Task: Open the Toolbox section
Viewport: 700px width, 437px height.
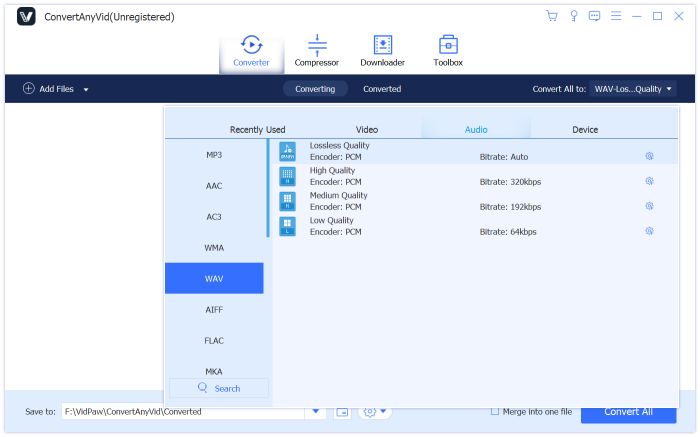Action: [448, 51]
